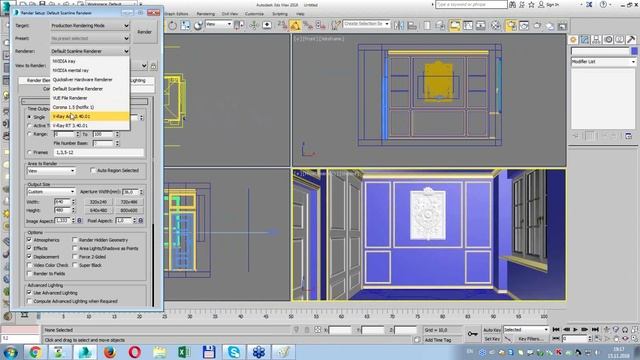Click the Render button
Viewport: 640px width, 360px height.
tap(144, 32)
